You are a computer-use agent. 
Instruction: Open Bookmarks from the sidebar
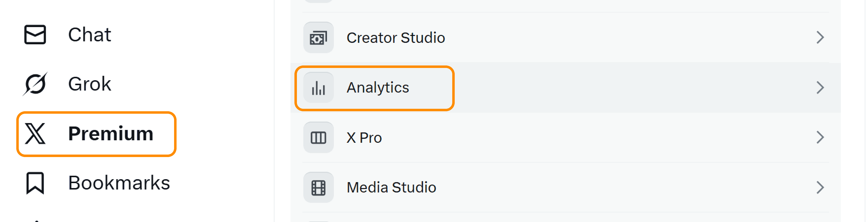click(x=119, y=183)
